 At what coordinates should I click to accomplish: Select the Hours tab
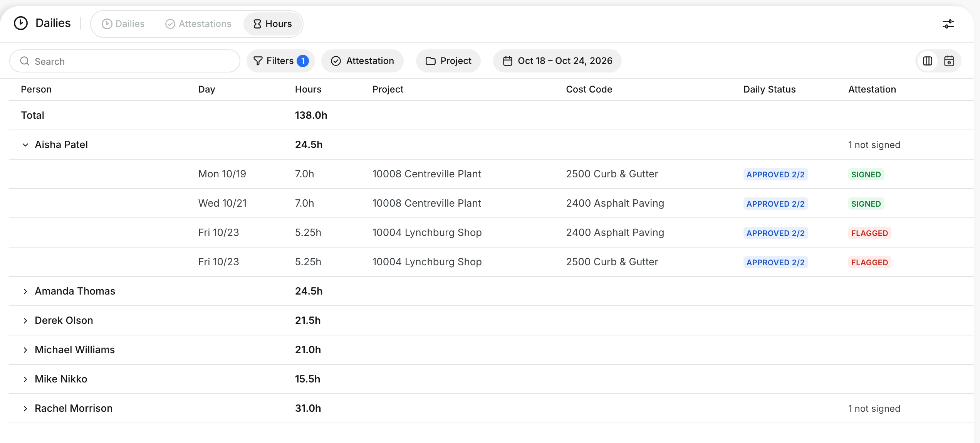click(x=273, y=24)
